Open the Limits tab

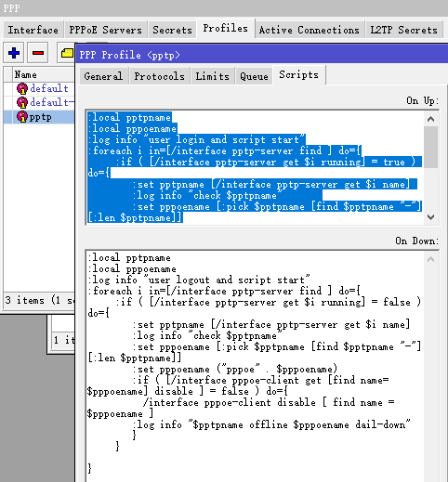(212, 76)
